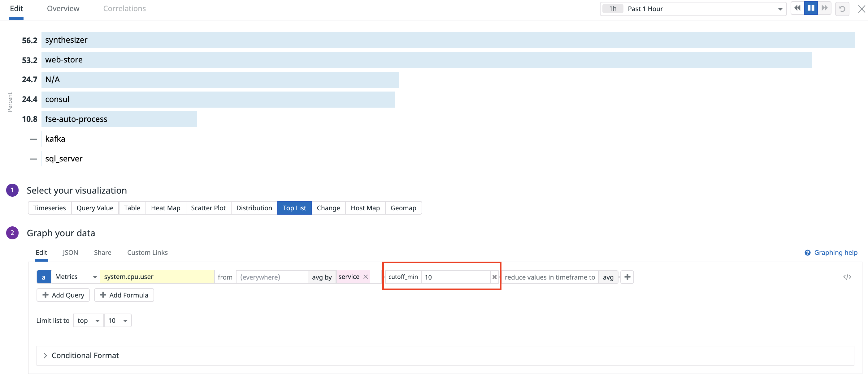Image resolution: width=868 pixels, height=381 pixels.
Task: Click the reset time refresh icon
Action: [842, 9]
